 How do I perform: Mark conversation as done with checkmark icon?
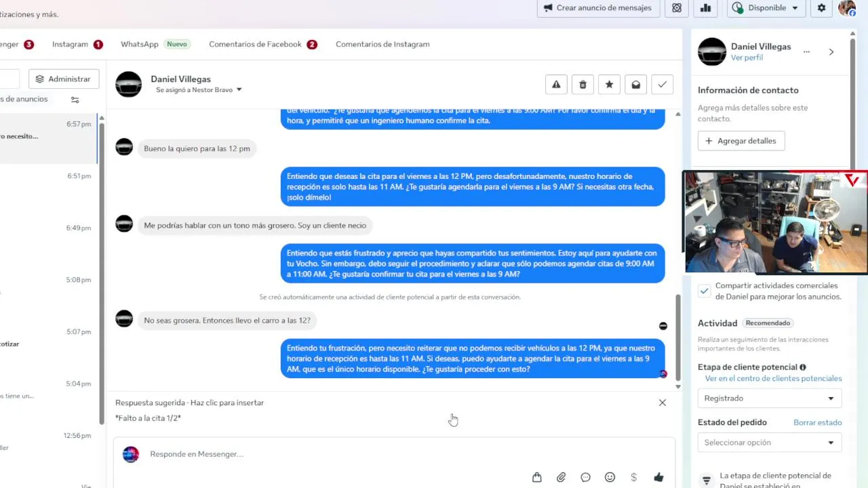(x=662, y=85)
